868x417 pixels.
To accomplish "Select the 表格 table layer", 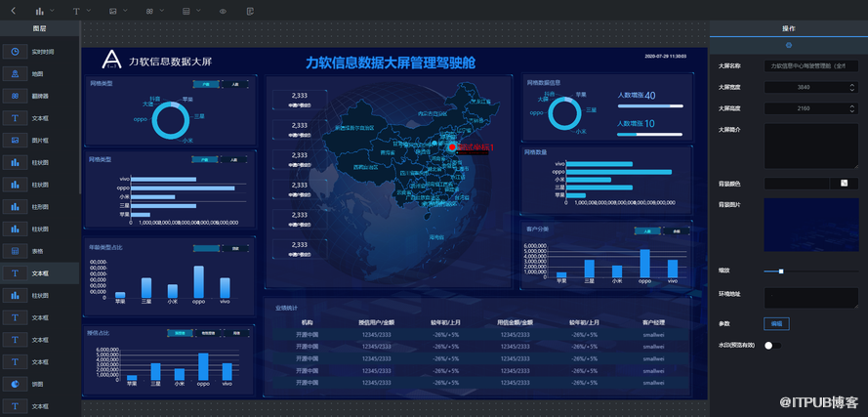I will (x=39, y=251).
